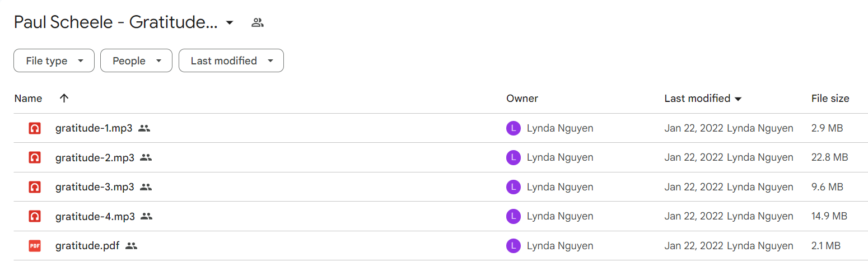Click the audio icon for gratitude-2.mp3
The image size is (868, 280).
(x=35, y=157)
